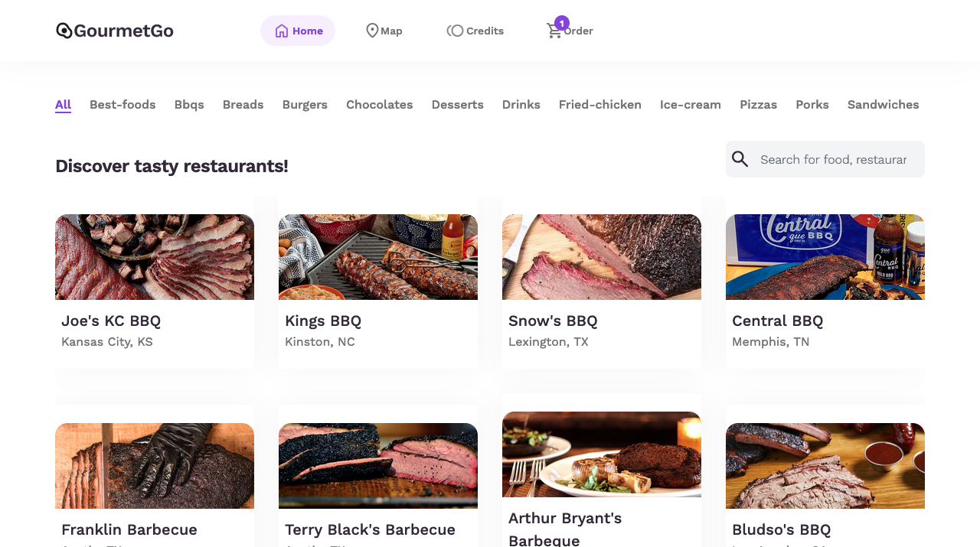View Franklin Barbecue details
This screenshot has width=980, height=547.
[x=129, y=529]
